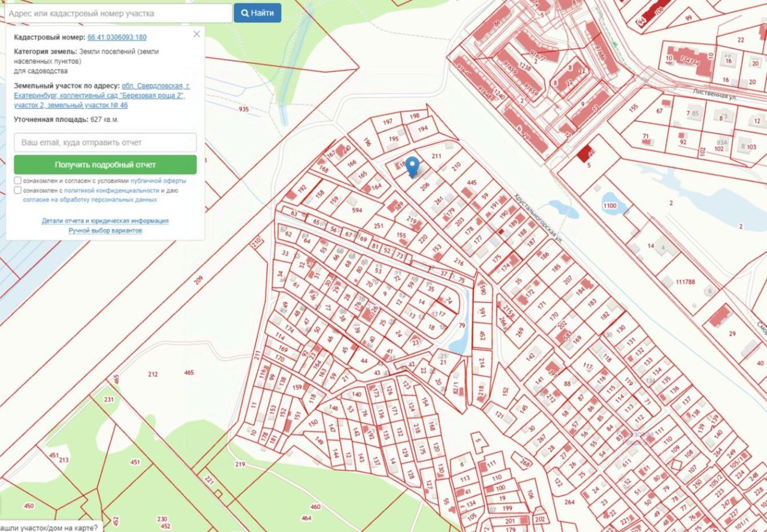Image resolution: width=767 pixels, height=532 pixels.
Task: Check the публичной оферты agreement checkbox
Action: pos(18,180)
